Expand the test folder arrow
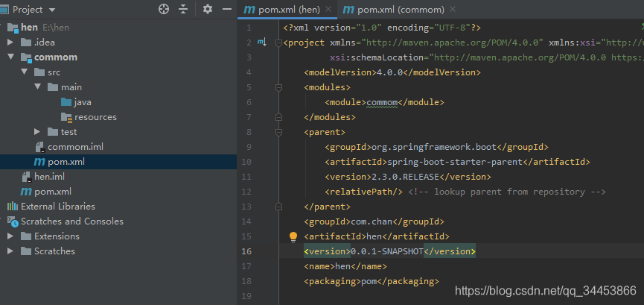The width and height of the screenshot is (644, 305). click(37, 132)
